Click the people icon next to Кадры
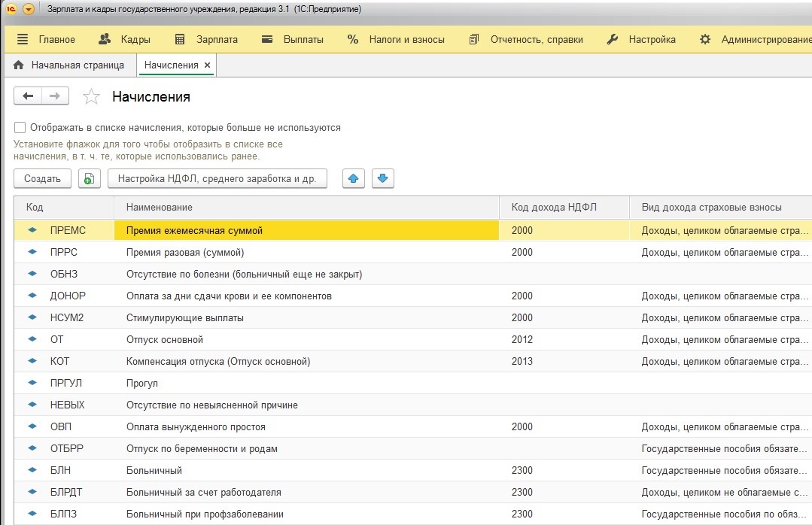The width and height of the screenshot is (812, 525). (105, 39)
